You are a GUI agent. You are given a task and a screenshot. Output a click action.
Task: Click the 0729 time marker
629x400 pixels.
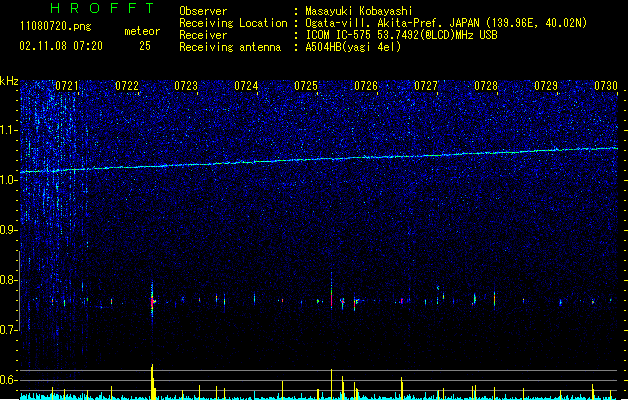tap(546, 86)
